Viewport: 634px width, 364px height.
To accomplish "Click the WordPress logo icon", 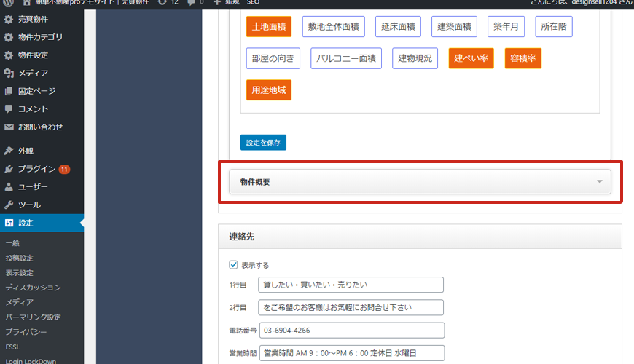I will point(8,2).
